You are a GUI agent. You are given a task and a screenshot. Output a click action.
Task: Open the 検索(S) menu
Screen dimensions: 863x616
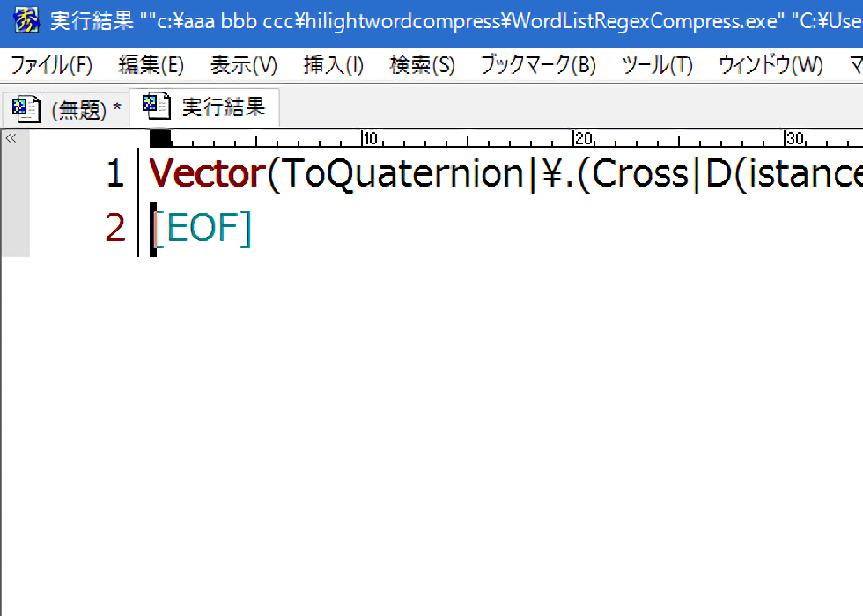[x=422, y=65]
